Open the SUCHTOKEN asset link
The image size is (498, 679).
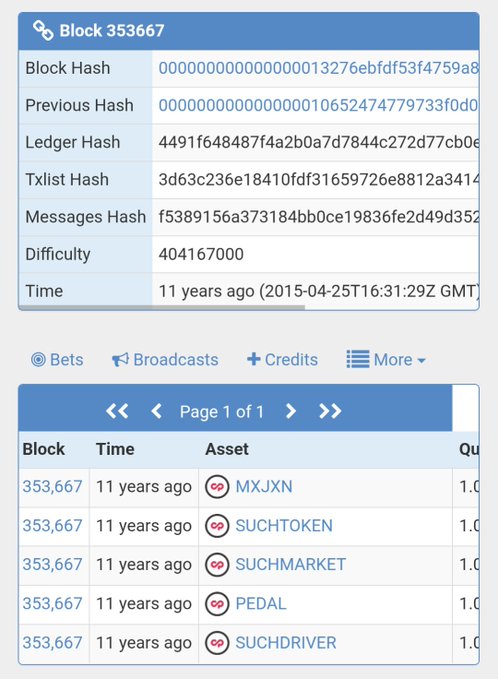(284, 526)
